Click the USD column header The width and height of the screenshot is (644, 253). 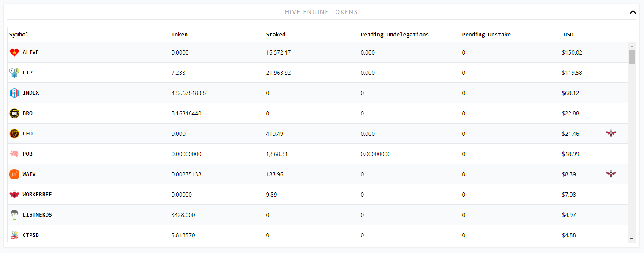coord(568,35)
